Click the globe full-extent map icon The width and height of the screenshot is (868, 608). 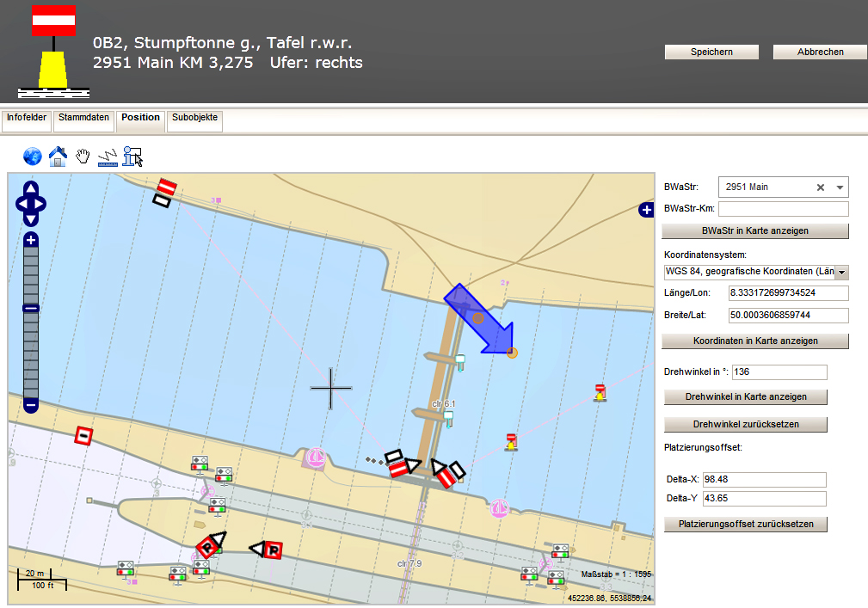point(32,157)
